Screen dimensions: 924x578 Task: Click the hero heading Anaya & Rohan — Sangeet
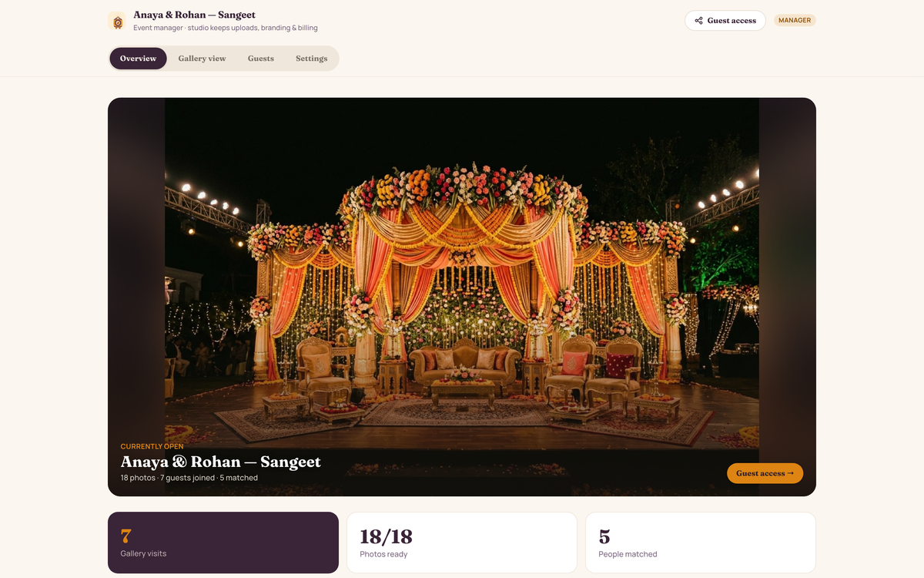(x=220, y=462)
